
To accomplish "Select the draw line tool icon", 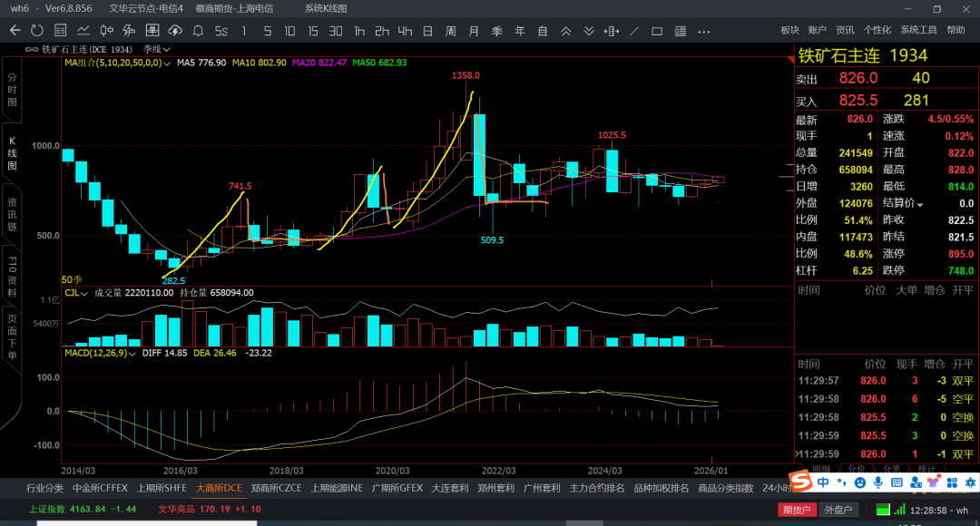I will tap(634, 31).
